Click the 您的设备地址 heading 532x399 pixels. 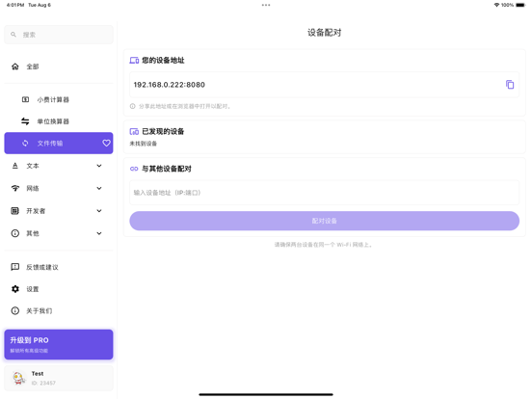pos(163,61)
